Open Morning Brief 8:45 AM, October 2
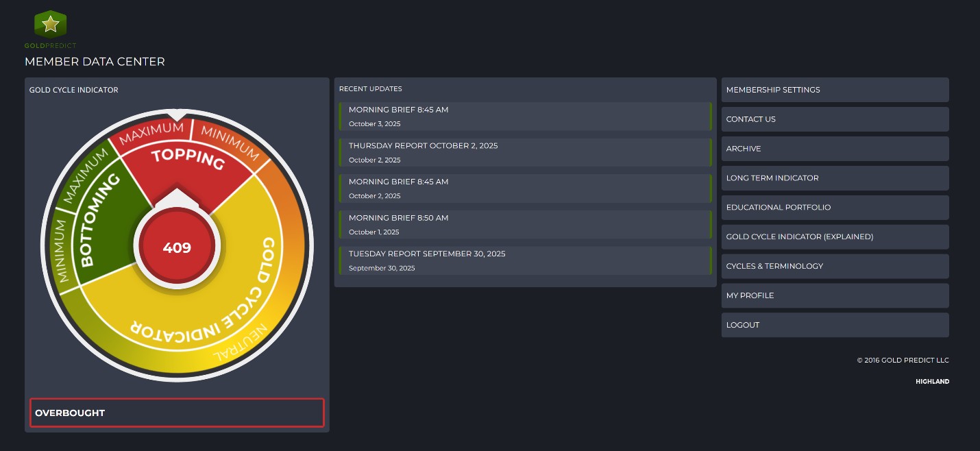980x451 pixels. tap(526, 188)
